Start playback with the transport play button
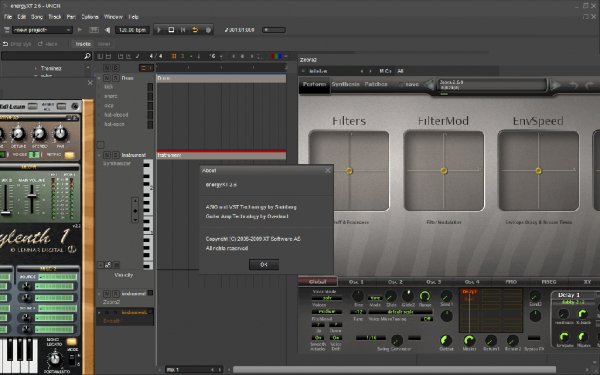This screenshot has width=600, height=375. point(159,30)
